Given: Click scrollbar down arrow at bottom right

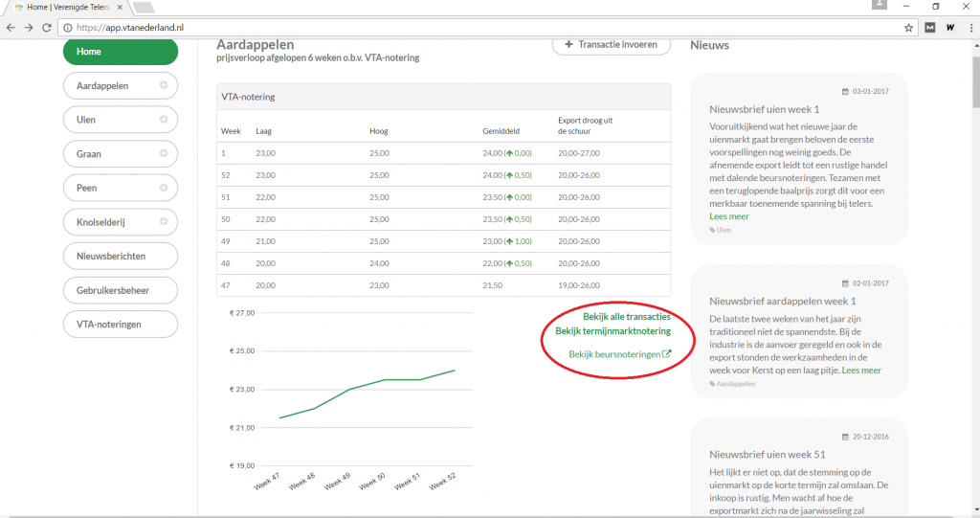Looking at the screenshot, I should point(976,509).
